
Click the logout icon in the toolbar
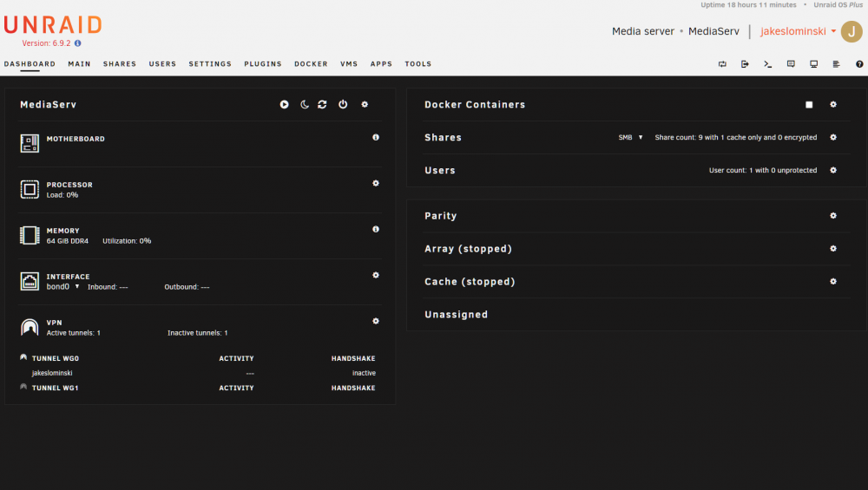[x=745, y=64]
